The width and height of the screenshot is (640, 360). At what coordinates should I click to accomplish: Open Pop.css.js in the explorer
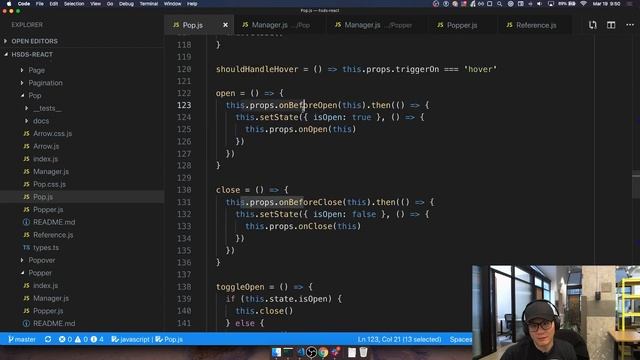pyautogui.click(x=49, y=184)
